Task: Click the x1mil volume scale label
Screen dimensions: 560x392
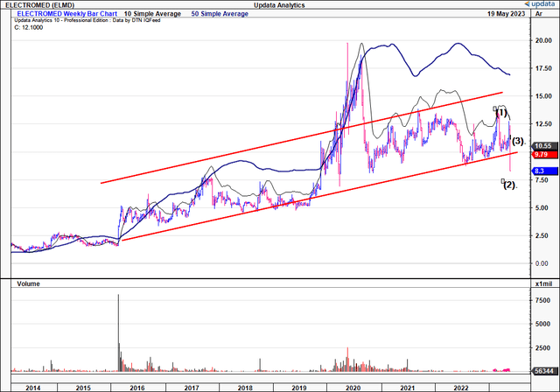Action: (x=543, y=283)
